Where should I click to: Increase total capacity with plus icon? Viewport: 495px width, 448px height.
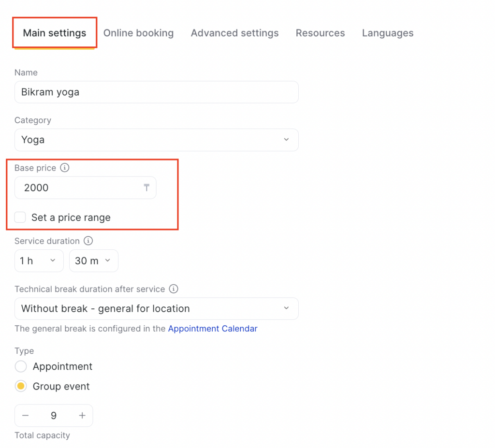point(82,416)
